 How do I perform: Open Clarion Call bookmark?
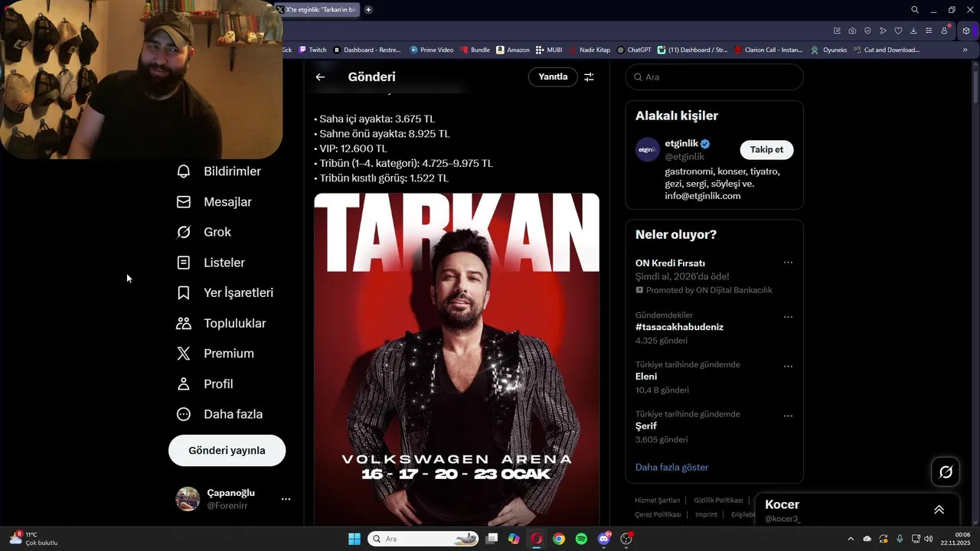768,50
